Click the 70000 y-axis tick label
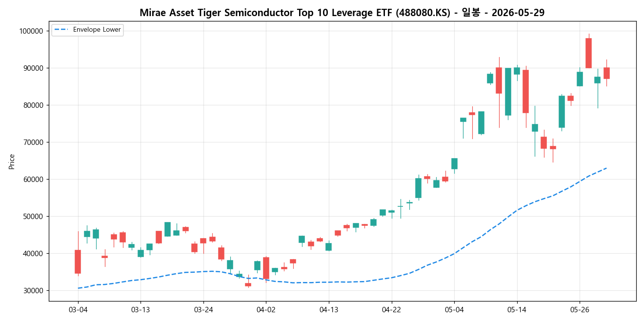 (33, 142)
